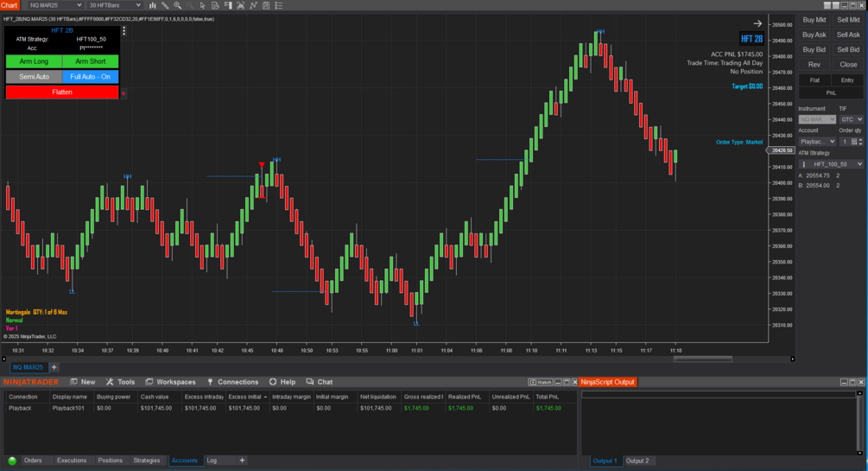Click the NinjaScript Output search field

[718, 395]
